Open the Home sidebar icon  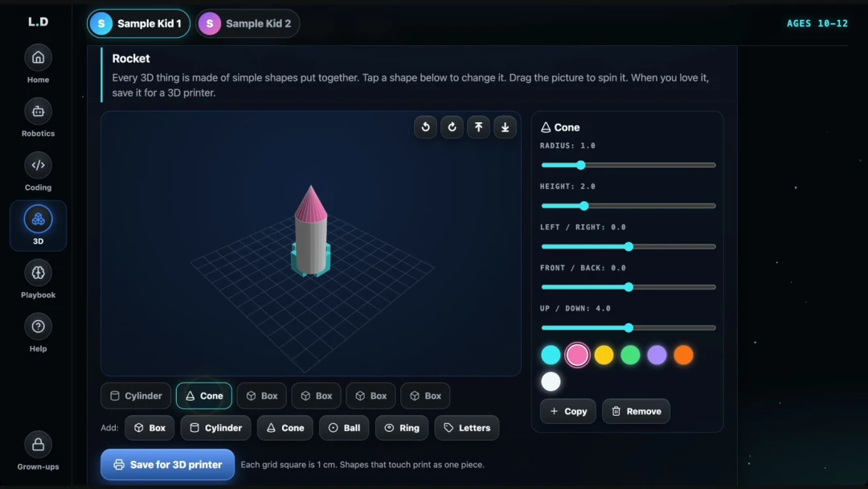click(x=39, y=58)
